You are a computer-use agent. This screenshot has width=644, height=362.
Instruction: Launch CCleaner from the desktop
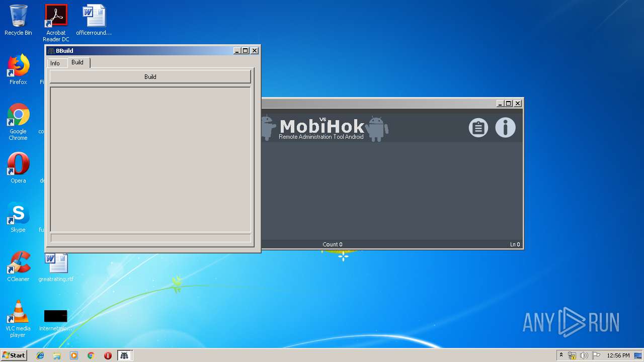[18, 266]
